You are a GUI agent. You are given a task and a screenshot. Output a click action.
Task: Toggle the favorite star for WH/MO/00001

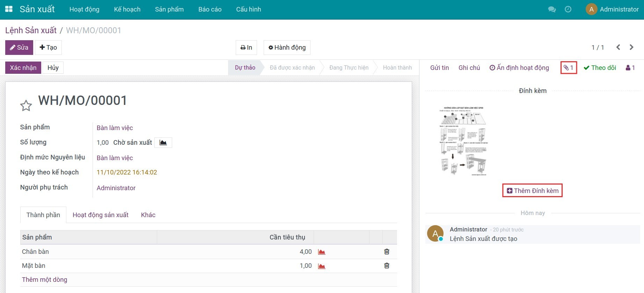coord(26,106)
